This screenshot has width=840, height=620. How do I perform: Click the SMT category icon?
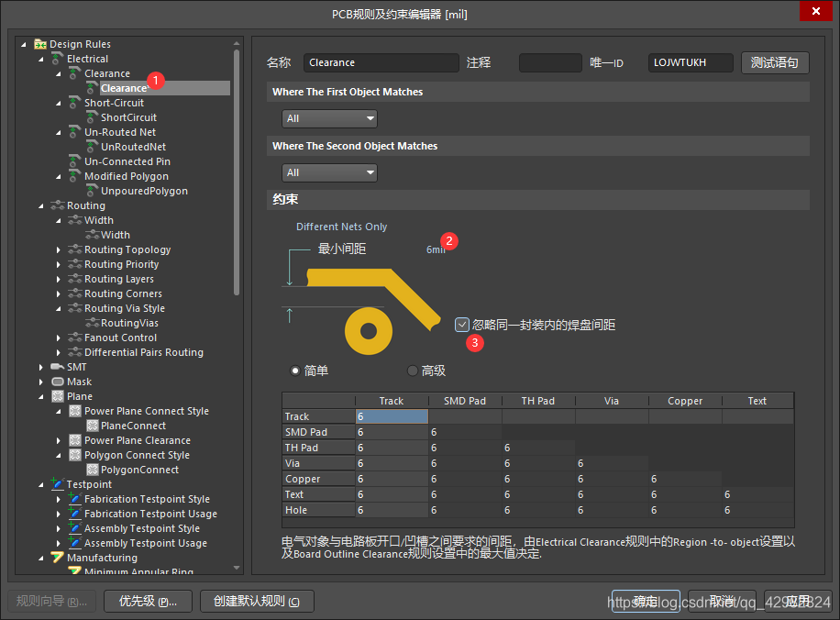[x=58, y=367]
